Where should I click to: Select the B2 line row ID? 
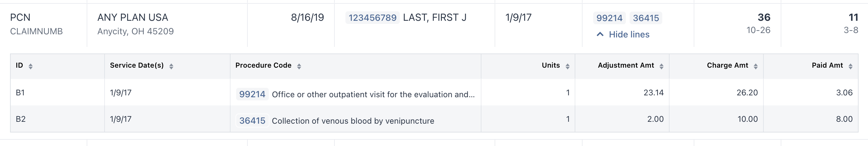point(20,119)
